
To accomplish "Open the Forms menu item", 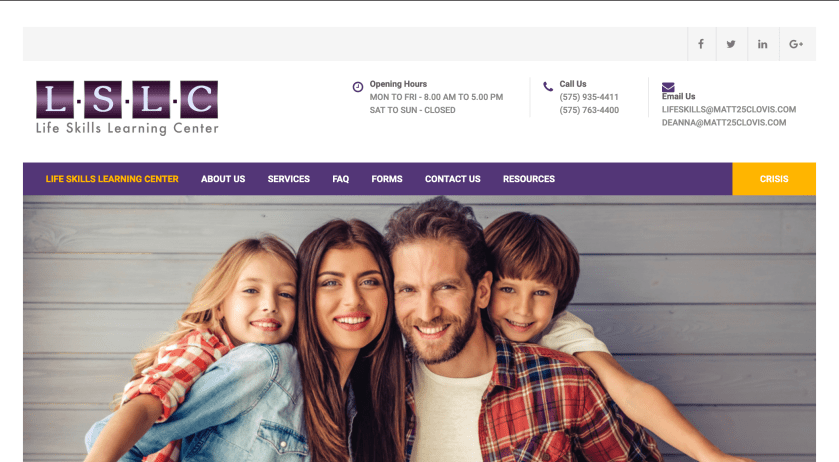I will click(387, 179).
